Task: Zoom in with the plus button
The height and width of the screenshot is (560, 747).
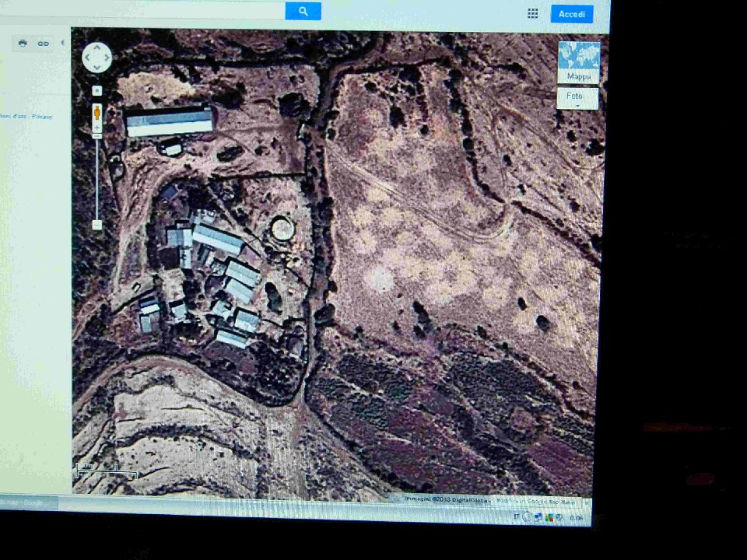Action: (x=97, y=128)
